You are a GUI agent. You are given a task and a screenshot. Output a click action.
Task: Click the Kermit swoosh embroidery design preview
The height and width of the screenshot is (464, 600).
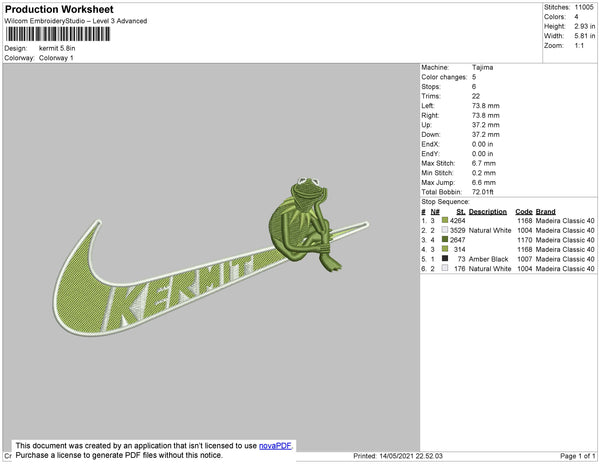pos(211,256)
